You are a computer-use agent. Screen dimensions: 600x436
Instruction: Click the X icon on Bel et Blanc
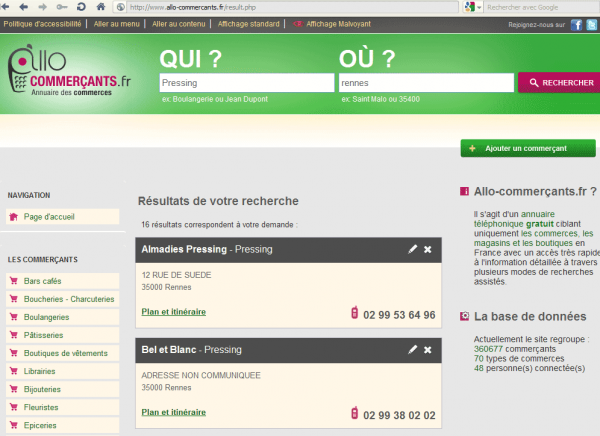(428, 349)
